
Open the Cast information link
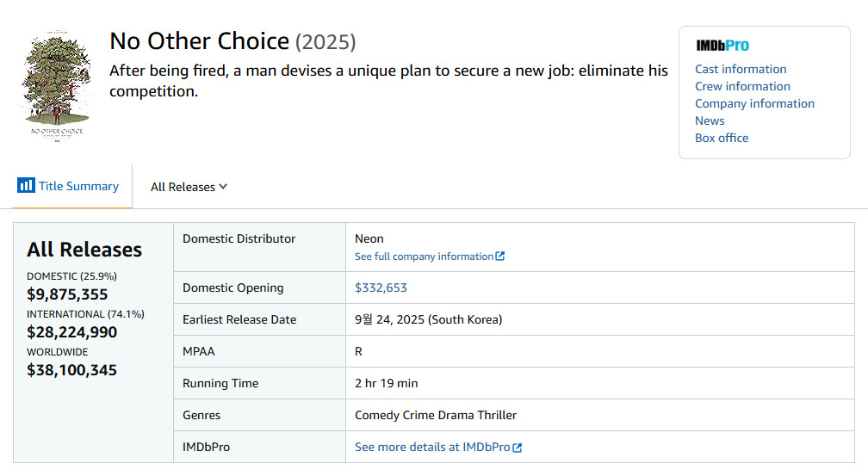pos(741,69)
